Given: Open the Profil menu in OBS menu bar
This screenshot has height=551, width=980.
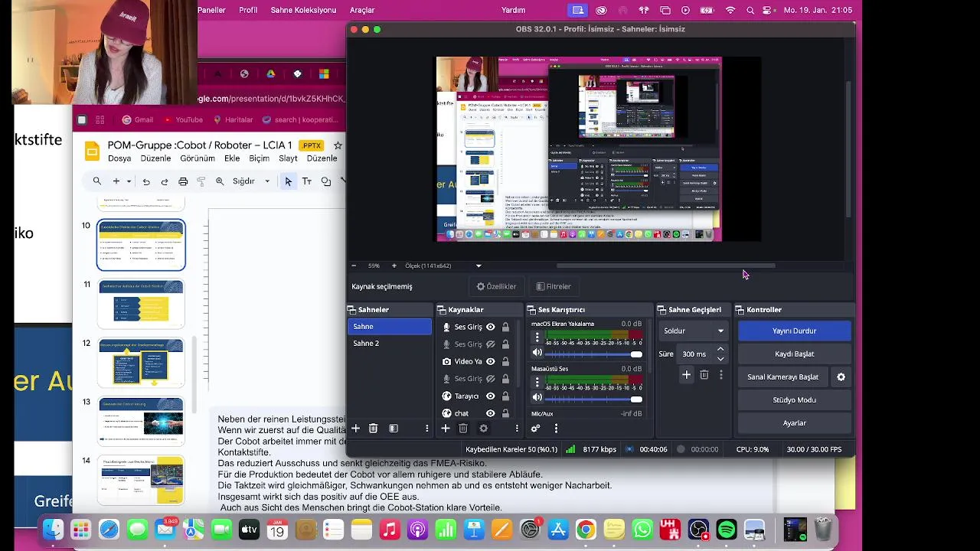Looking at the screenshot, I should 248,10.
